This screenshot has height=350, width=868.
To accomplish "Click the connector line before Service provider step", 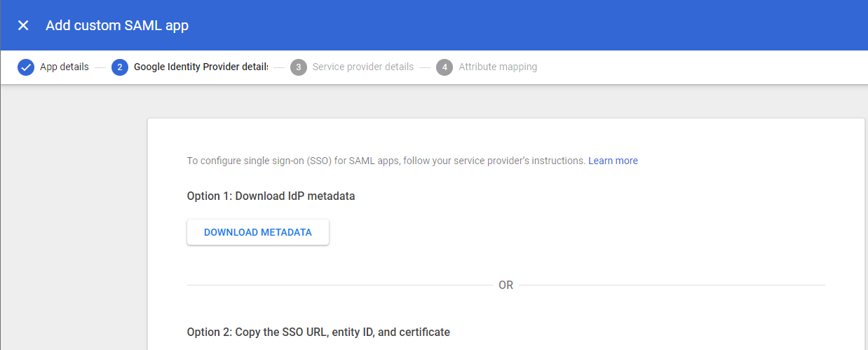I will coord(279,67).
